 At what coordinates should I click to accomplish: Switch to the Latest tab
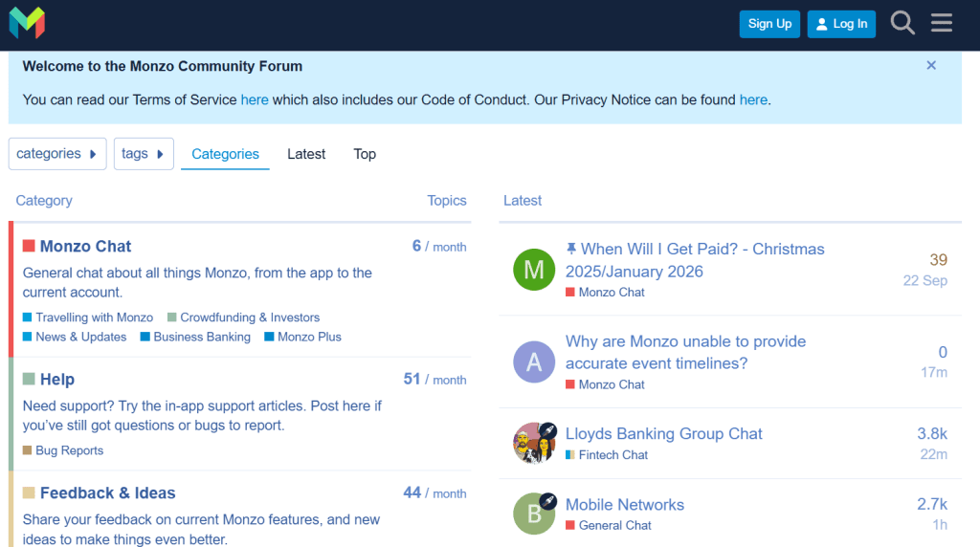pyautogui.click(x=306, y=154)
